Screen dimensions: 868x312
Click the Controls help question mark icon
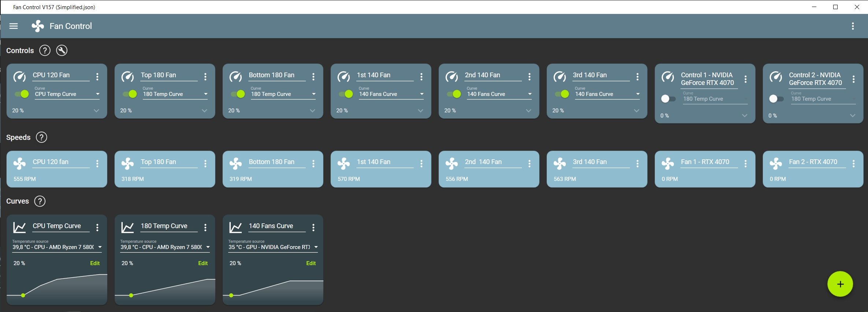[x=45, y=51]
